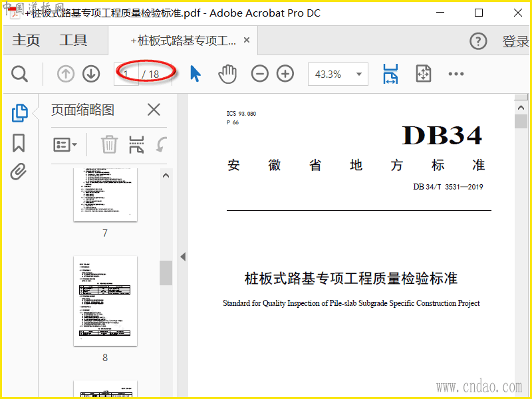
Task: Maximize the Acrobat window
Action: click(479, 13)
